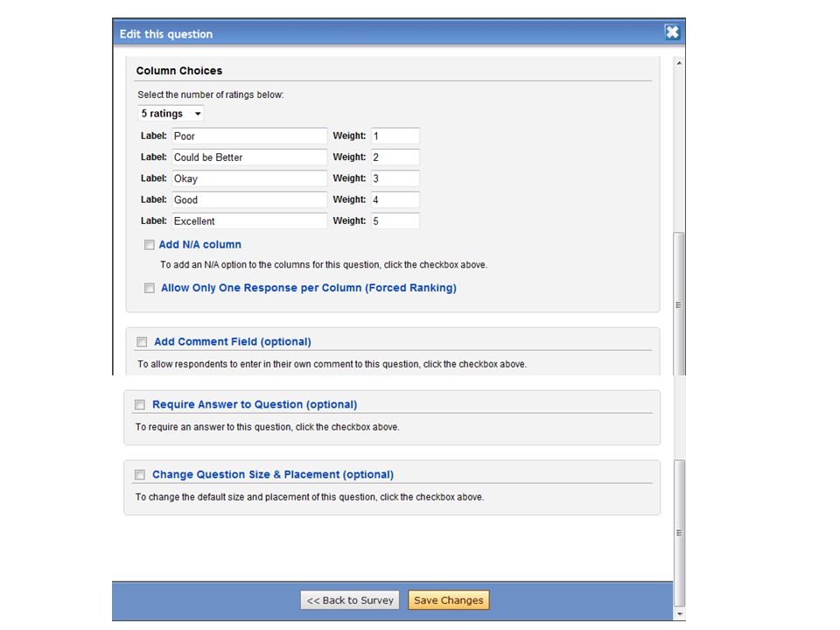The image size is (840, 630).
Task: Edit weight field with value 1
Action: (x=395, y=136)
